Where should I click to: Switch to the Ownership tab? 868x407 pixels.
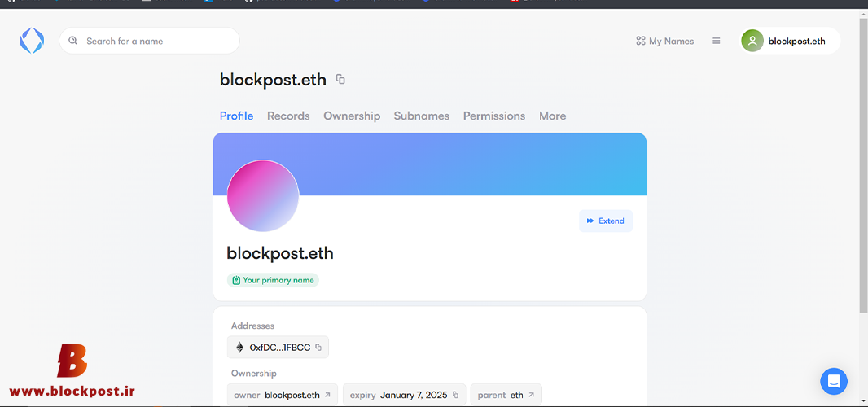click(x=352, y=116)
